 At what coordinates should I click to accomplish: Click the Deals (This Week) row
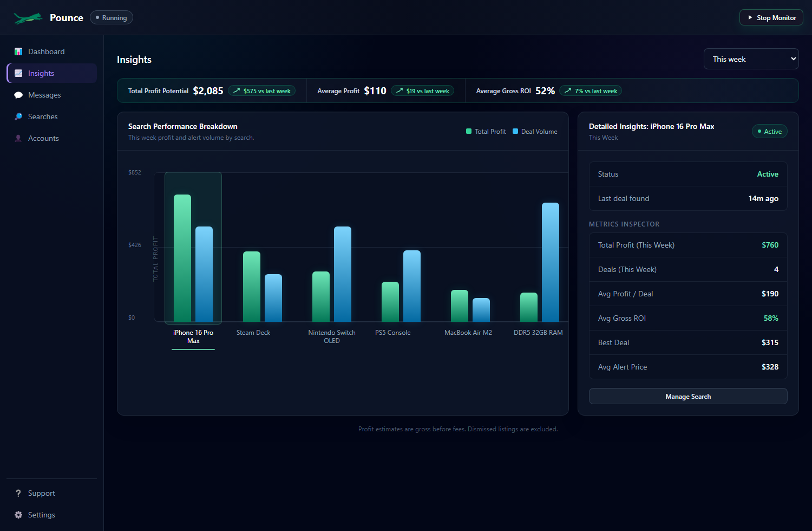[688, 269]
